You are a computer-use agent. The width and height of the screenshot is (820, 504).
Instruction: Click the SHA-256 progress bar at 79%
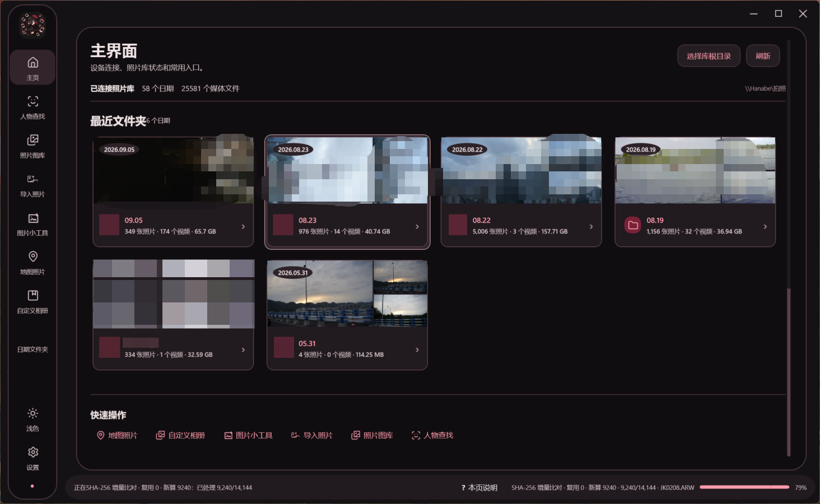744,487
